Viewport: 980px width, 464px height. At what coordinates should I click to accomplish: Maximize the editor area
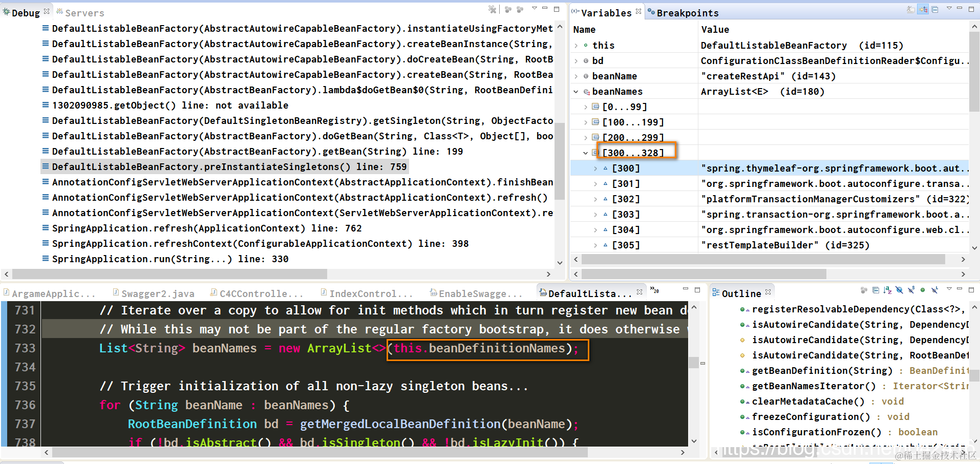pyautogui.click(x=697, y=290)
